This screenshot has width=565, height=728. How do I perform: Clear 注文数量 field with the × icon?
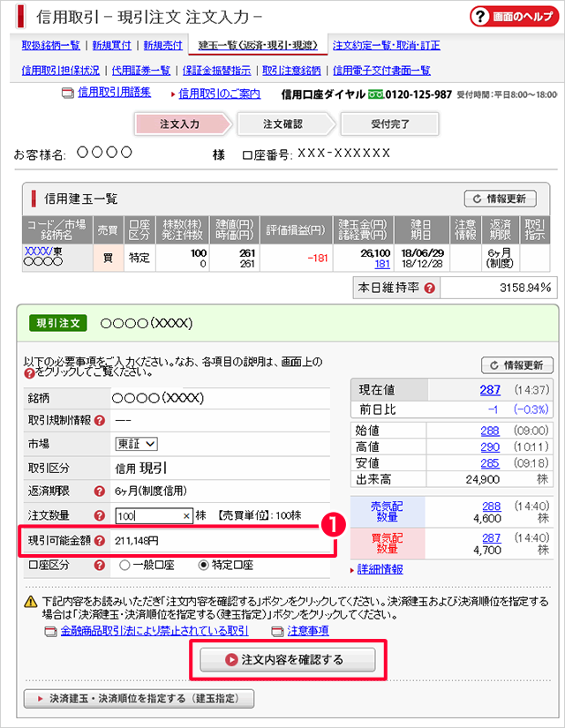click(x=186, y=516)
